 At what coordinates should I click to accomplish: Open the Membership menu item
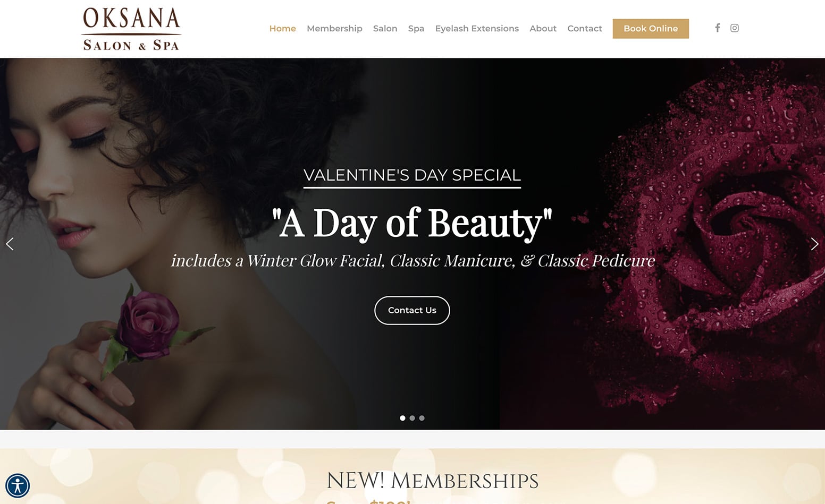click(x=334, y=29)
